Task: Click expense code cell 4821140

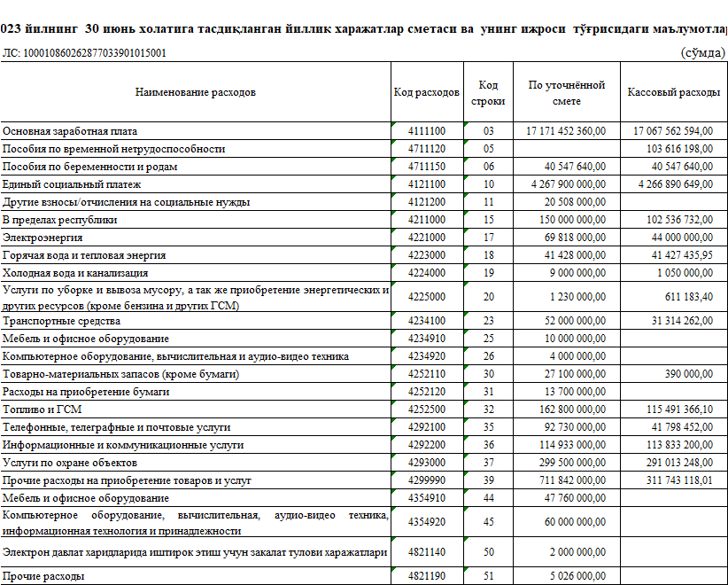Action: coord(427,553)
